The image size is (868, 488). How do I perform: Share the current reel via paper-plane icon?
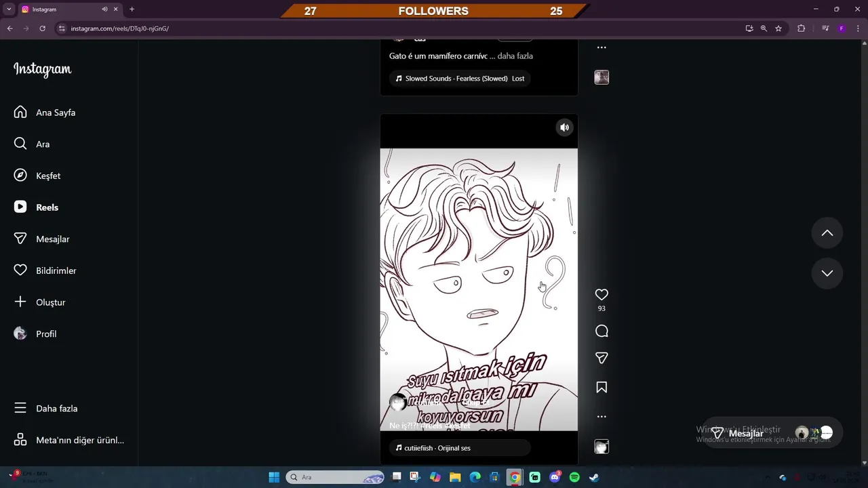click(601, 358)
